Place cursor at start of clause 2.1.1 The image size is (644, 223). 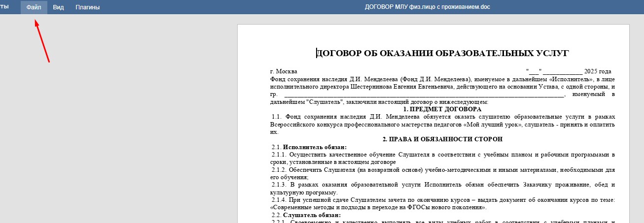pyautogui.click(x=272, y=155)
